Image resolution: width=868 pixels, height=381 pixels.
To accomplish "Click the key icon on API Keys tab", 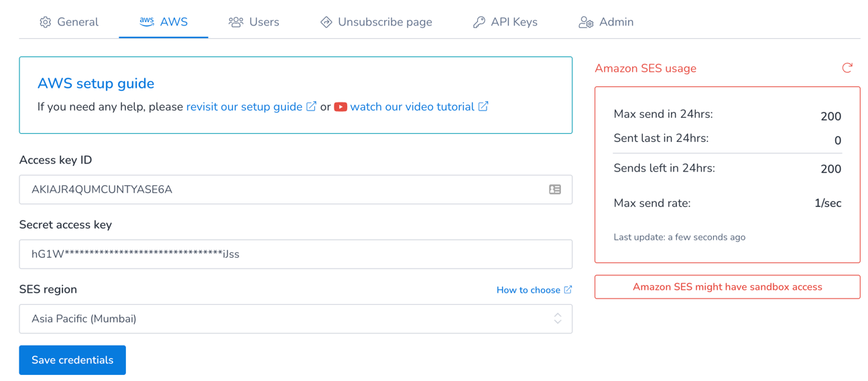I will coord(479,22).
